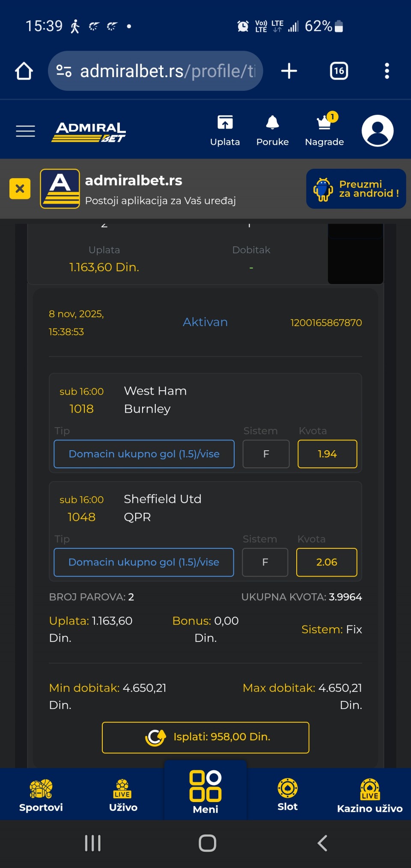Switch to the Uživo live tab
The image size is (411, 868).
(x=123, y=795)
